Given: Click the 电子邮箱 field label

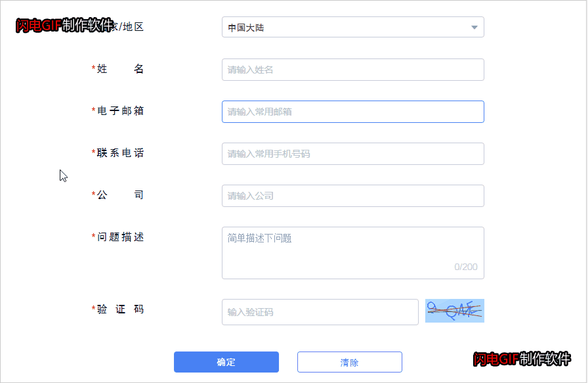Looking at the screenshot, I should (120, 111).
